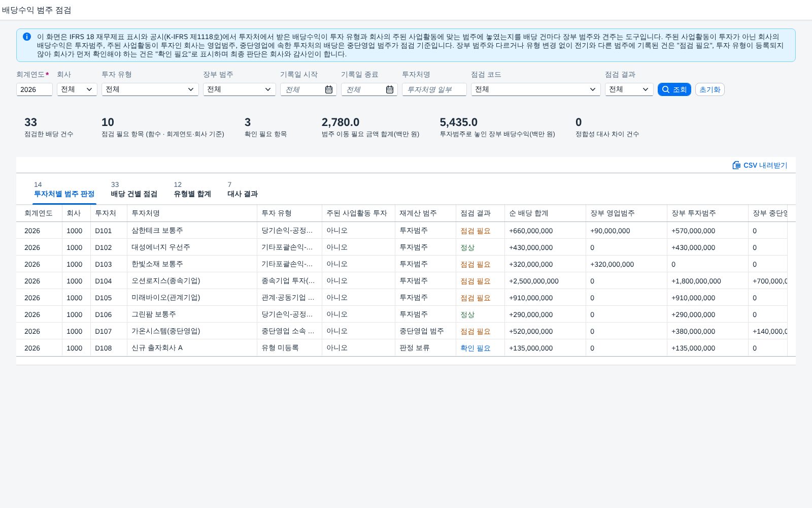812x508 pixels.
Task: Expand the 투자 유형 dropdown
Action: point(150,89)
